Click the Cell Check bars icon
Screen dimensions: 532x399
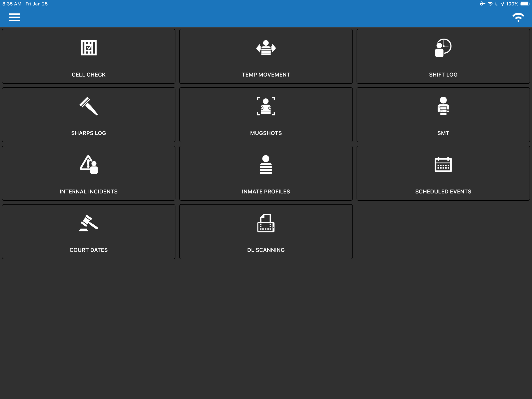[89, 48]
